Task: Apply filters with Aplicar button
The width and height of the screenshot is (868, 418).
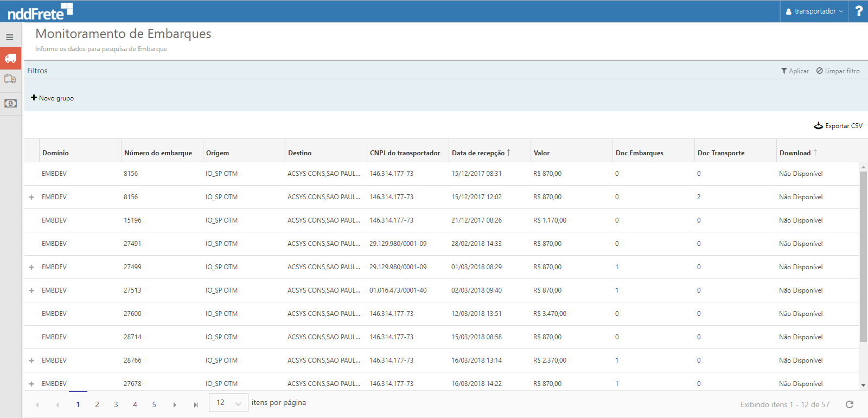Action: [x=795, y=71]
